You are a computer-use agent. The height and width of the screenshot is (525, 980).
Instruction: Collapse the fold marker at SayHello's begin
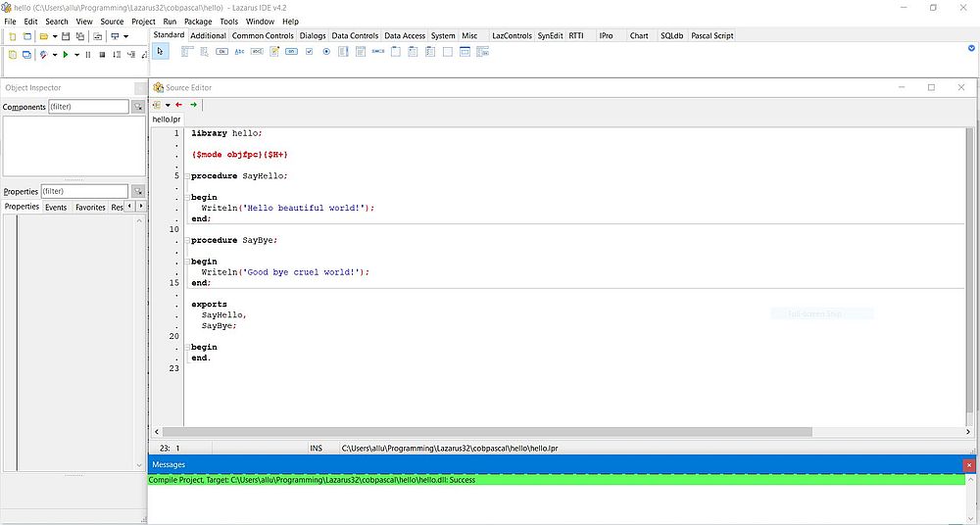(187, 198)
